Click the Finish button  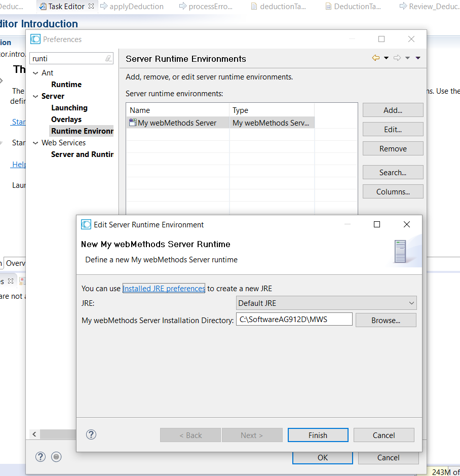tap(318, 435)
